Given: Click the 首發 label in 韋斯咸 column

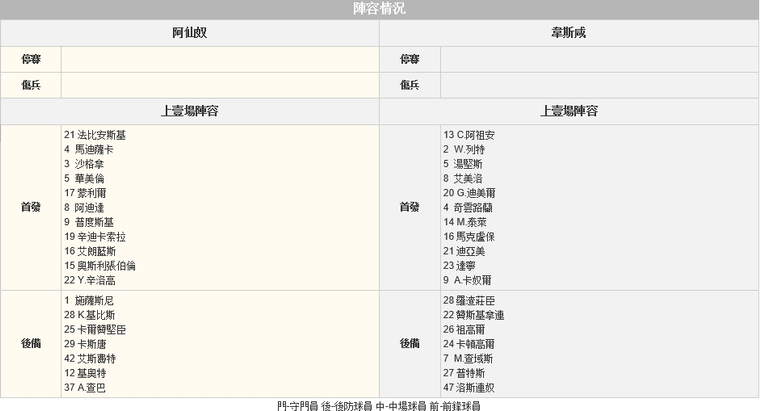Looking at the screenshot, I should pos(410,207).
